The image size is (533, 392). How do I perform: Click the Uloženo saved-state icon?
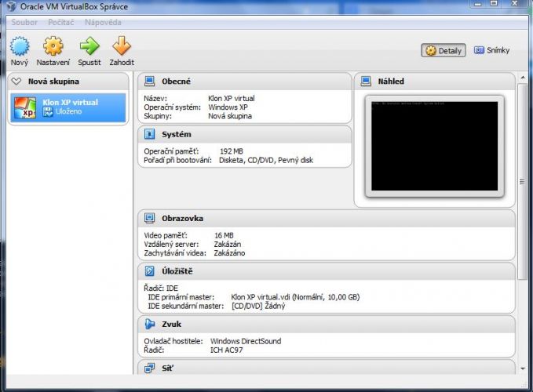click(48, 111)
